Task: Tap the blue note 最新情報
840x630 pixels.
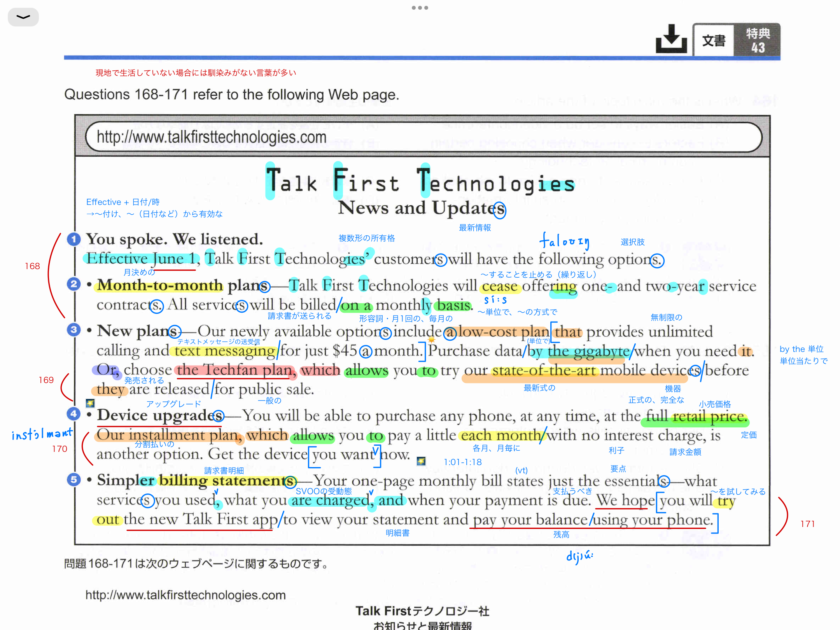Action: 475,227
